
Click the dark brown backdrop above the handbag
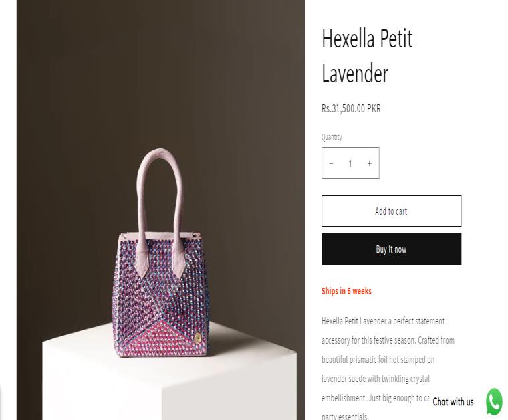pos(161,72)
